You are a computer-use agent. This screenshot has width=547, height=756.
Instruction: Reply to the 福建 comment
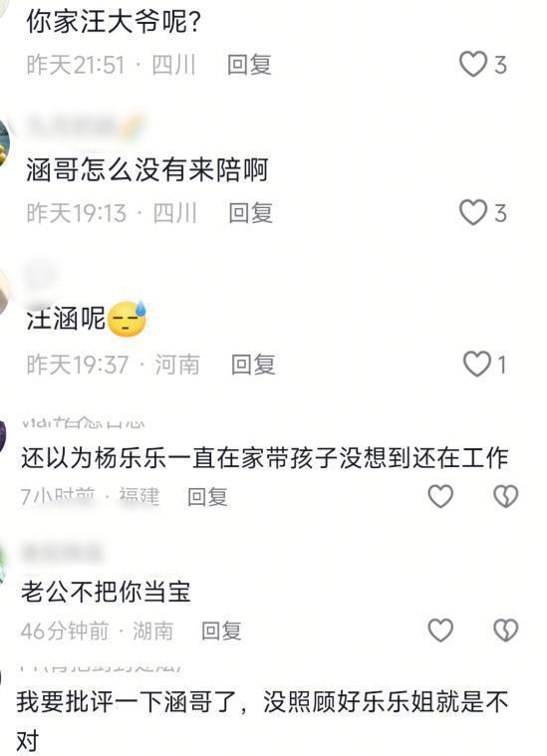[207, 497]
